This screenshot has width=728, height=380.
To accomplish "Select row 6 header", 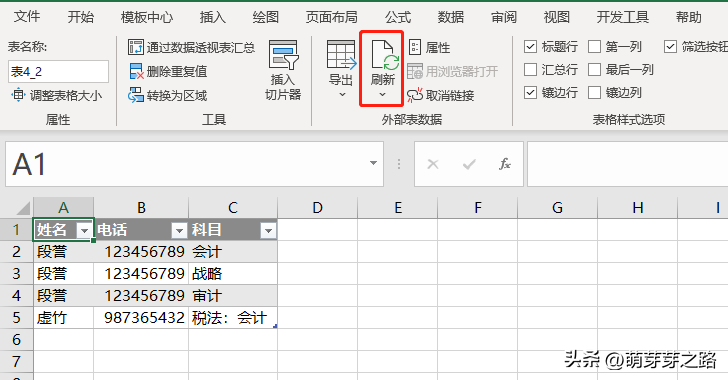I will click(17, 340).
